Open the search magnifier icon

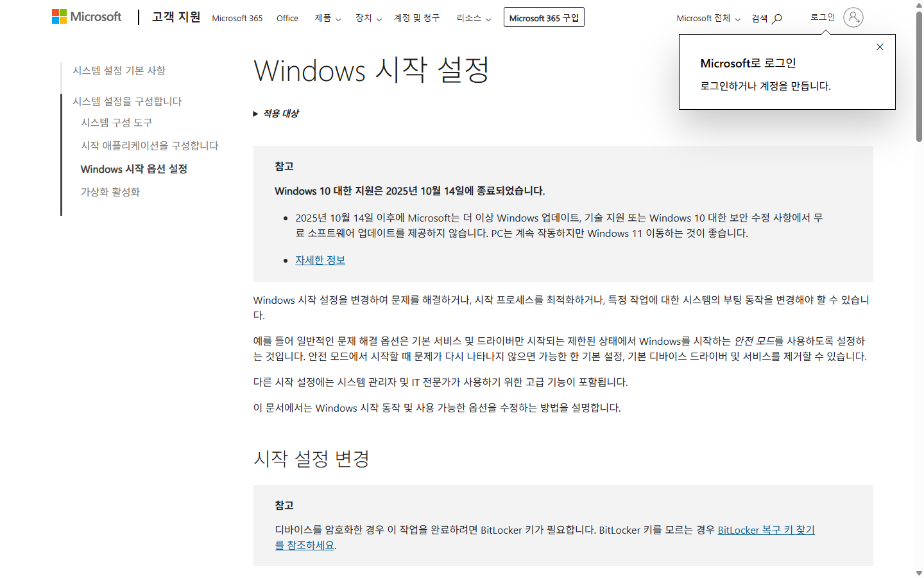click(777, 19)
